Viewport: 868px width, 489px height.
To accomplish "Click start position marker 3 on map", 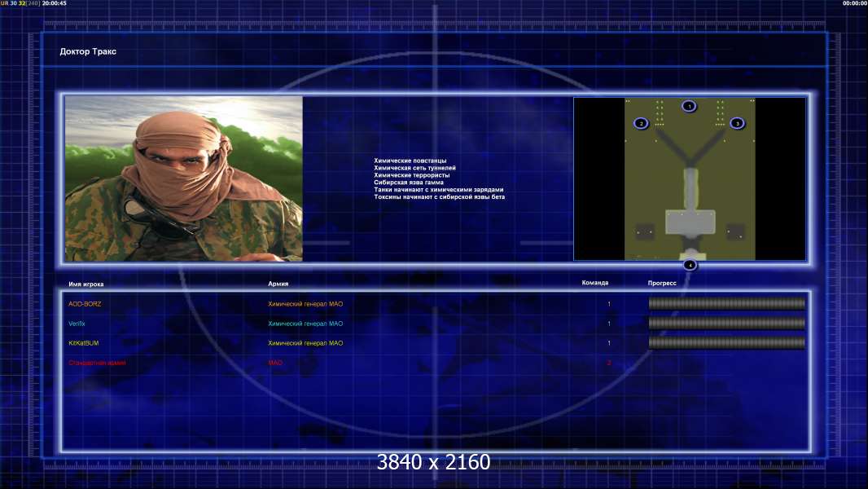I will (x=737, y=123).
